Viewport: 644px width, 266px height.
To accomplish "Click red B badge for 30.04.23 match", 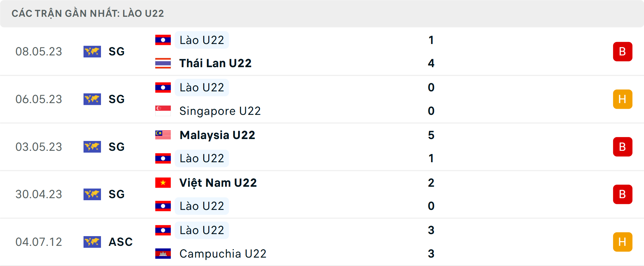I will click(x=623, y=194).
